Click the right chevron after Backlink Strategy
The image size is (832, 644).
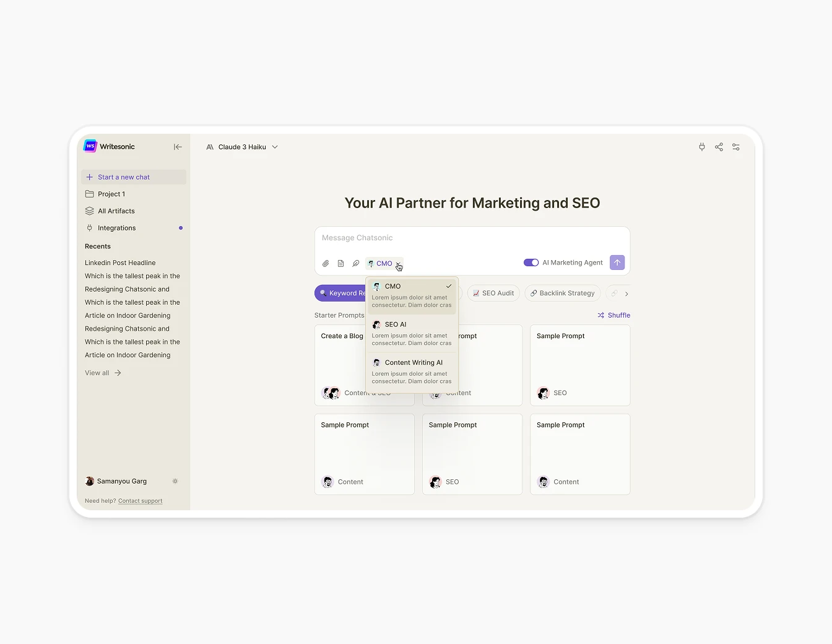(x=626, y=294)
